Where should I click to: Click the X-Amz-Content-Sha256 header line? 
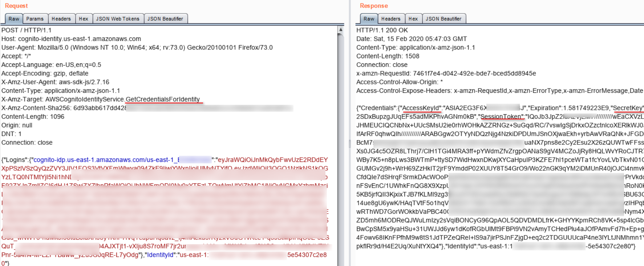click(x=147, y=108)
